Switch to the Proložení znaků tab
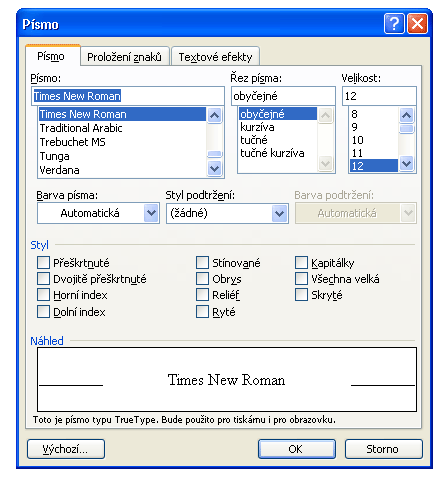This screenshot has width=445, height=479. [x=125, y=56]
